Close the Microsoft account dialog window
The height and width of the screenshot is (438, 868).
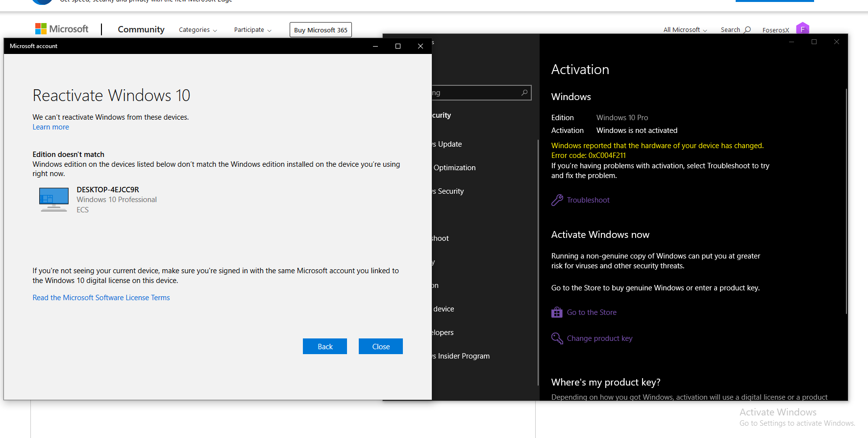click(421, 46)
